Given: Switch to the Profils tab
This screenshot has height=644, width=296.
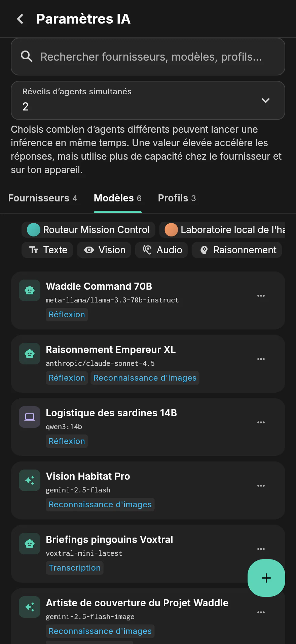Looking at the screenshot, I should point(177,198).
